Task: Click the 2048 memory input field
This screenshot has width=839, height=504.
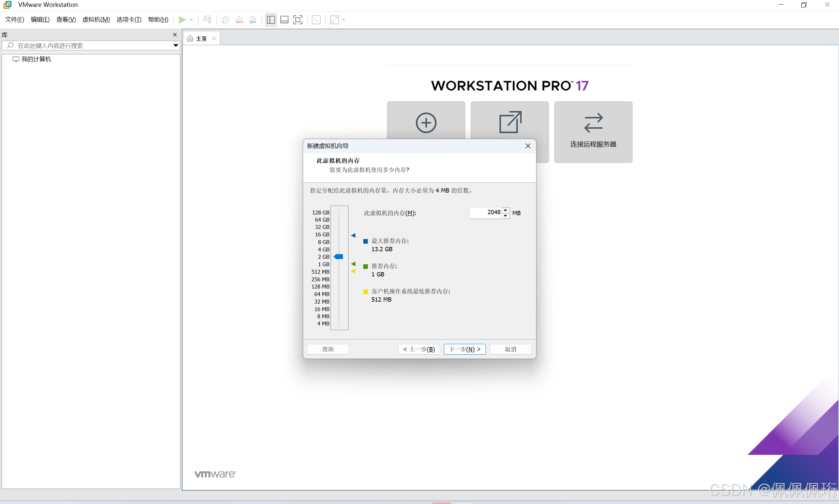Action: coord(486,213)
